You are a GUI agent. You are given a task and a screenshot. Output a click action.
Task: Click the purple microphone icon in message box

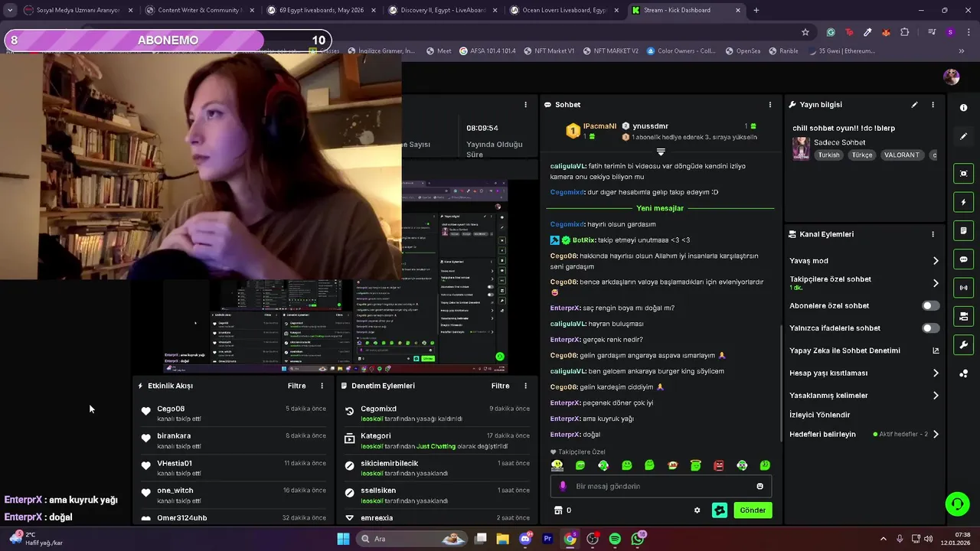pyautogui.click(x=563, y=486)
